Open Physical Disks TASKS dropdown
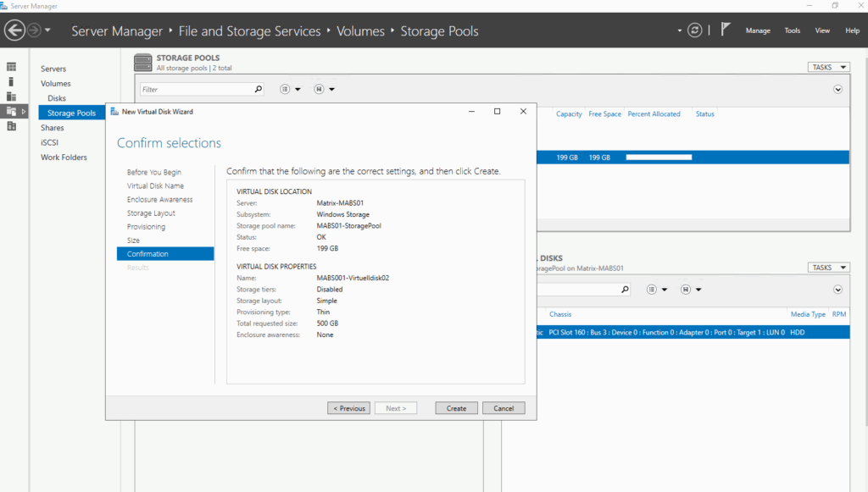This screenshot has height=492, width=868. pyautogui.click(x=829, y=268)
